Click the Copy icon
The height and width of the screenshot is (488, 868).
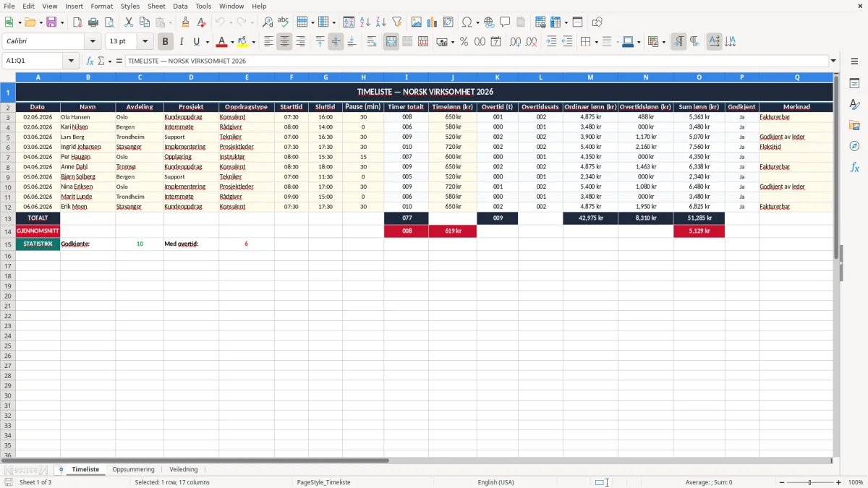[145, 22]
